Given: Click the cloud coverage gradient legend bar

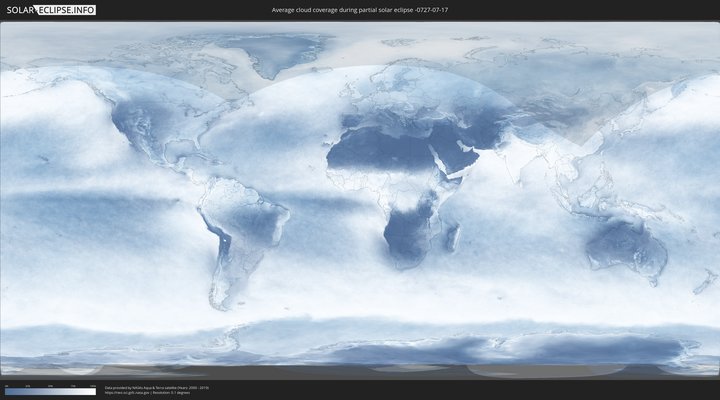Looking at the screenshot, I should [x=50, y=392].
